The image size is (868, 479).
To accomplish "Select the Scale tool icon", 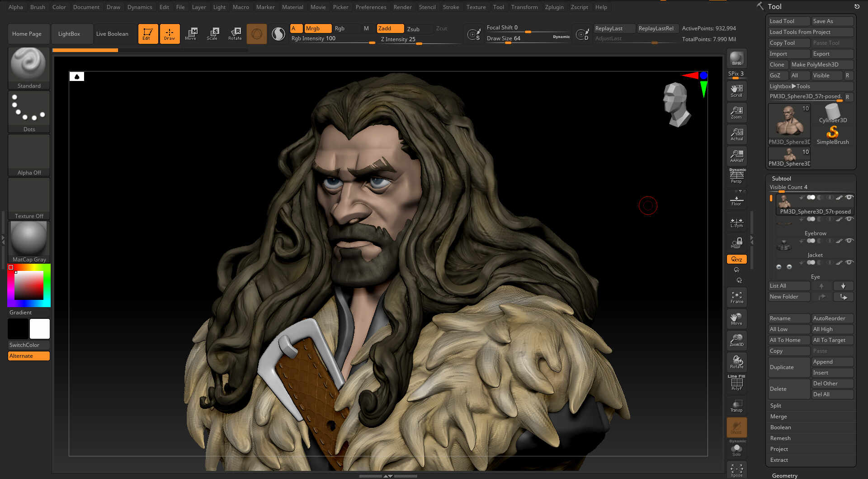I will [x=212, y=33].
